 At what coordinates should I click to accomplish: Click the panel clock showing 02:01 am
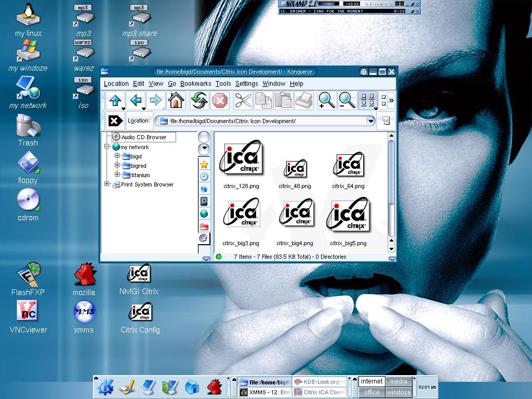click(427, 387)
